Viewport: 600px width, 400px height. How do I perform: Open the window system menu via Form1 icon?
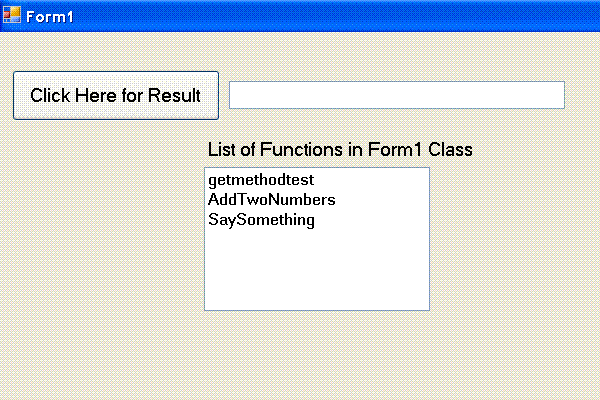11,15
